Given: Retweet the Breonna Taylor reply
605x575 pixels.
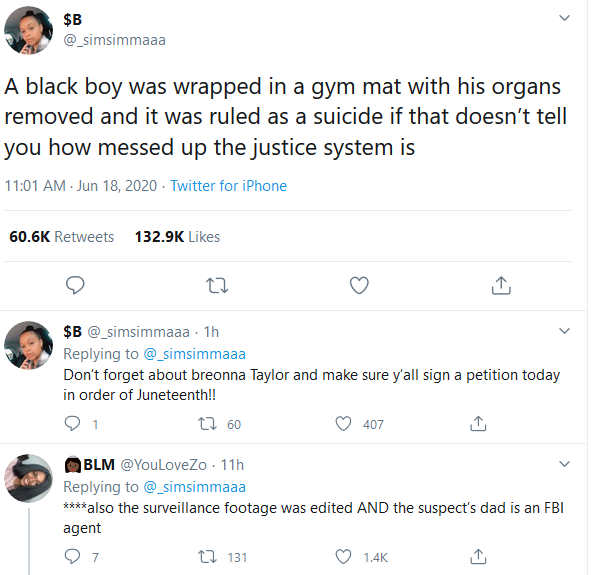Looking at the screenshot, I should (207, 424).
